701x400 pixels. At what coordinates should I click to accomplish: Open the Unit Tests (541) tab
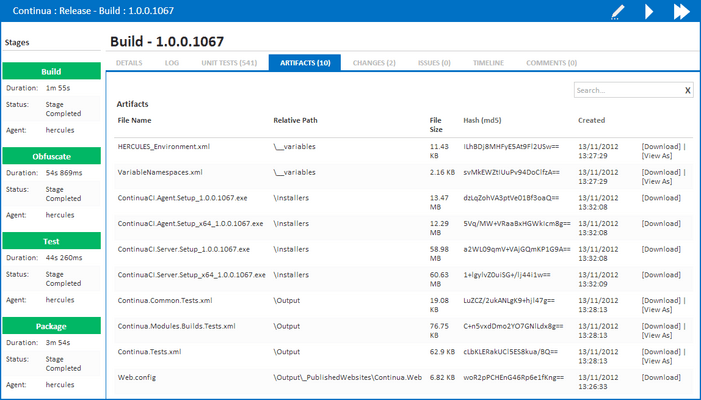tap(229, 62)
